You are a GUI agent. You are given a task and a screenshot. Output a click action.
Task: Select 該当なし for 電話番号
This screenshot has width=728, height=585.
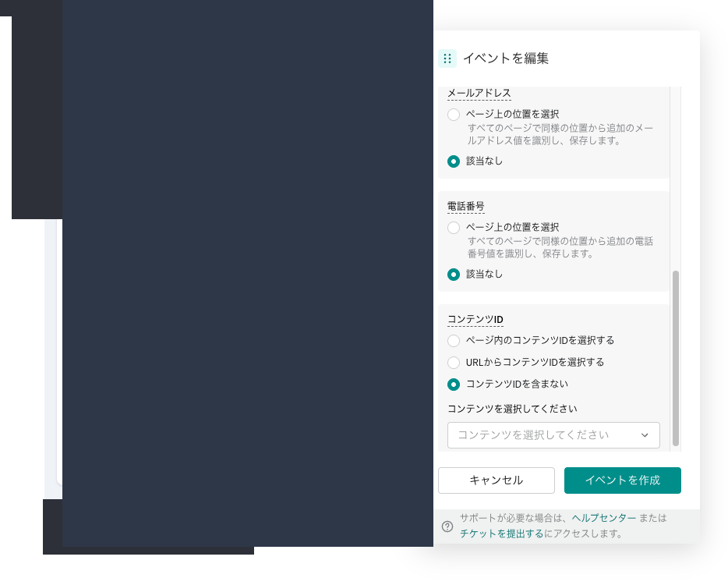click(454, 275)
